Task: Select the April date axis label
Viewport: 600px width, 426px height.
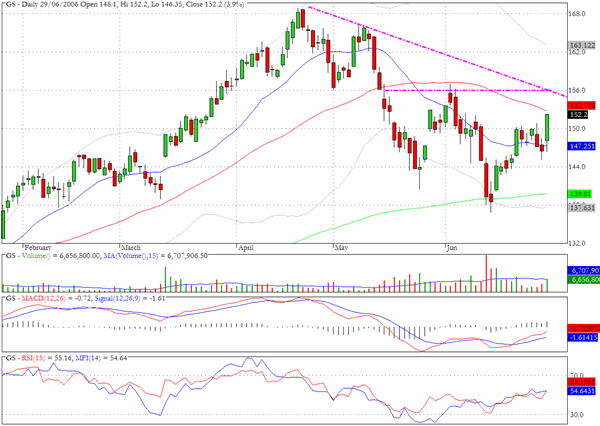Action: click(246, 248)
